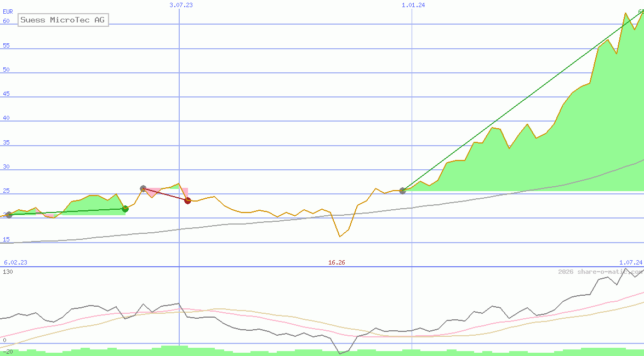Click the 60 value on the price axis
The height and width of the screenshot is (356, 644).
pos(7,21)
